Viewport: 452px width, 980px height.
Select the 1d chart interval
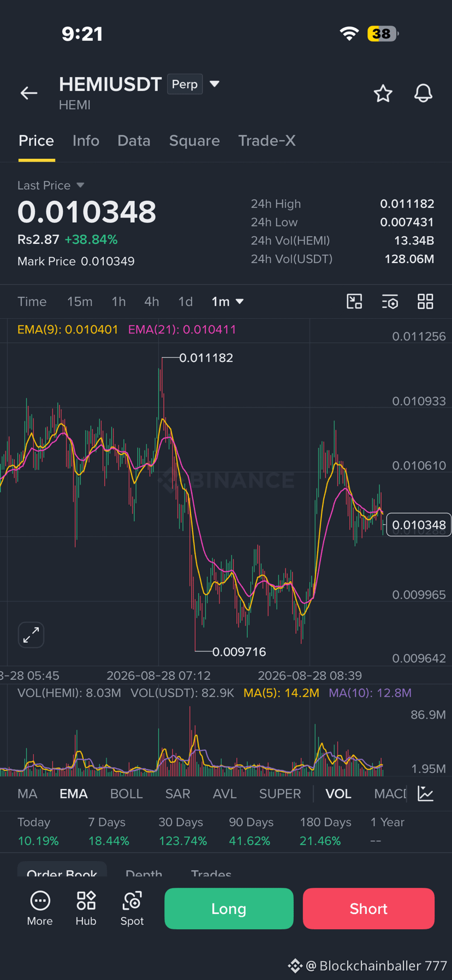coord(186,302)
